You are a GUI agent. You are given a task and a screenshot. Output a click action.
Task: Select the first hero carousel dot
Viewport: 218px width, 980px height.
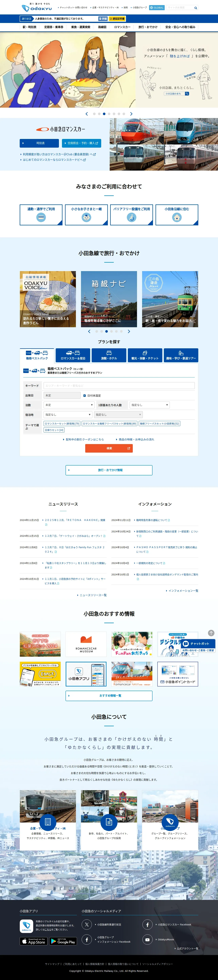pyautogui.click(x=94, y=114)
